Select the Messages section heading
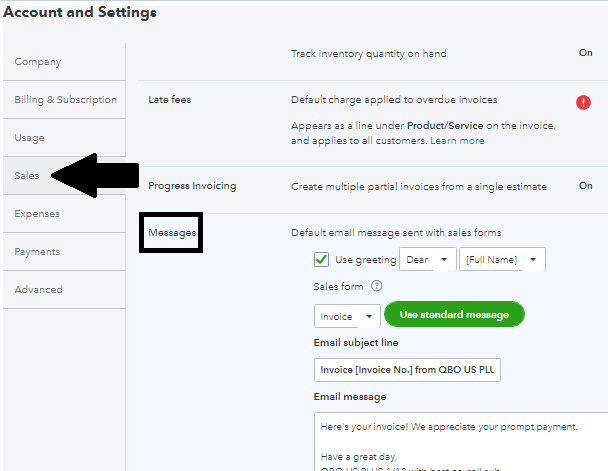Viewport: 608px width, 471px height. click(x=172, y=233)
